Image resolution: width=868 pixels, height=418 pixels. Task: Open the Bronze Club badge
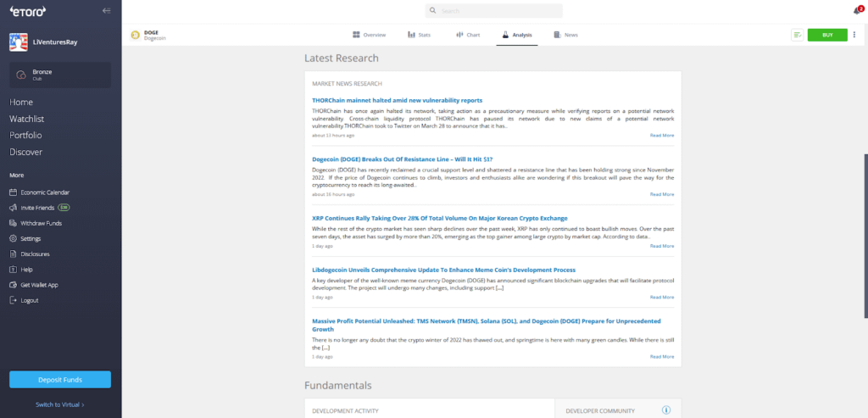pyautogui.click(x=60, y=75)
